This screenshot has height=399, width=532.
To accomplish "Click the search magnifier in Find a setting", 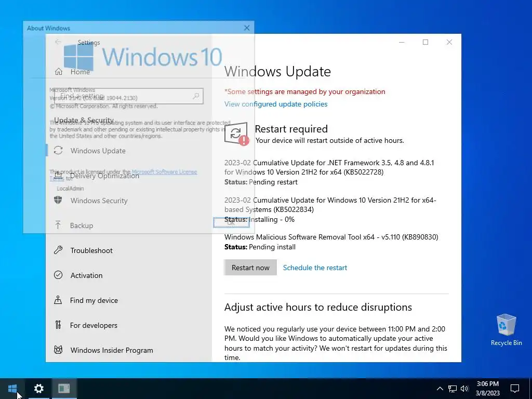I will [x=196, y=96].
